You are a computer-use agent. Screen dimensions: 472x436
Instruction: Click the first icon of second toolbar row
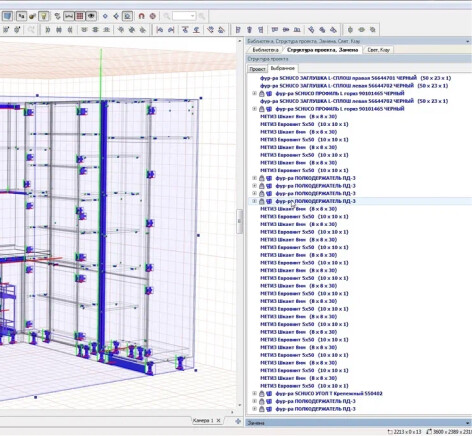pyautogui.click(x=6, y=30)
